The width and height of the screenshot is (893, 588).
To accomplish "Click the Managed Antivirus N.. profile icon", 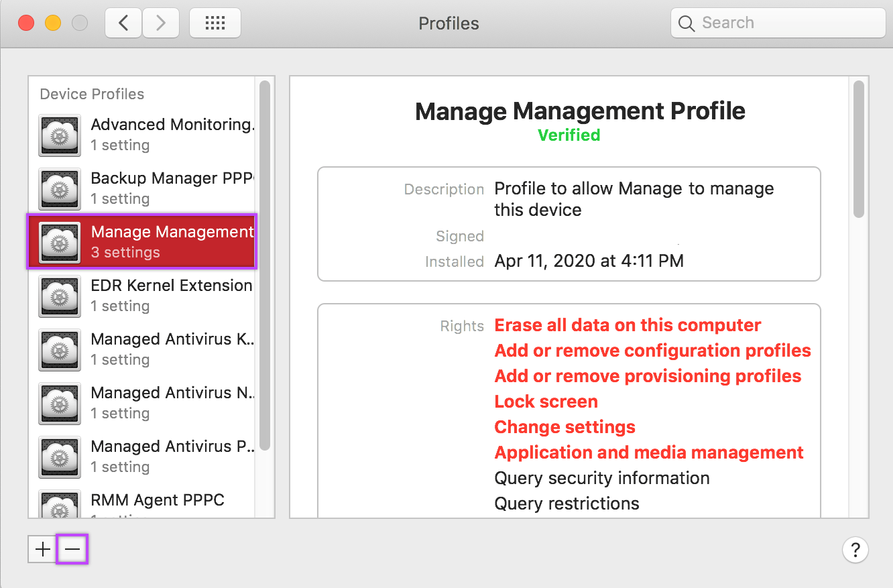I will pos(60,403).
